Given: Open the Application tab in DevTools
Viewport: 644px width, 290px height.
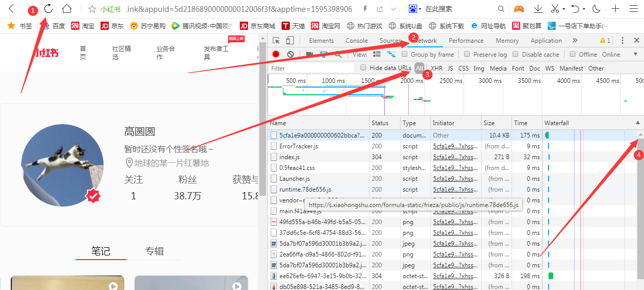Looking at the screenshot, I should click(x=546, y=40).
